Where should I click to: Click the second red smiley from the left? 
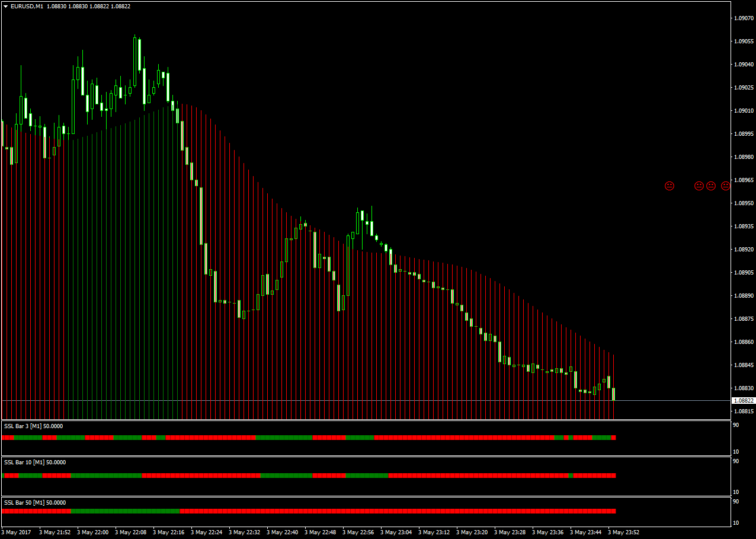[699, 186]
